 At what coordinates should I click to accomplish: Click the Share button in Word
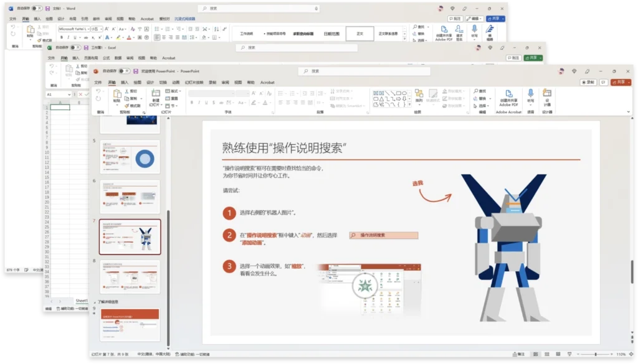pos(495,19)
